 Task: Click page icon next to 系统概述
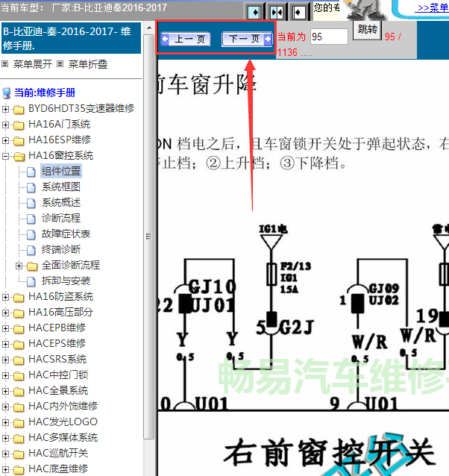(31, 203)
